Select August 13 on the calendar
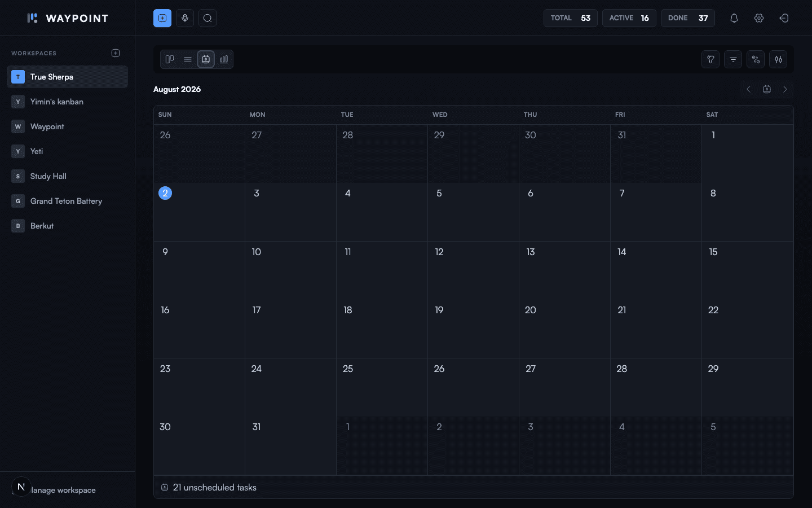Image resolution: width=812 pixels, height=508 pixels. (x=564, y=271)
